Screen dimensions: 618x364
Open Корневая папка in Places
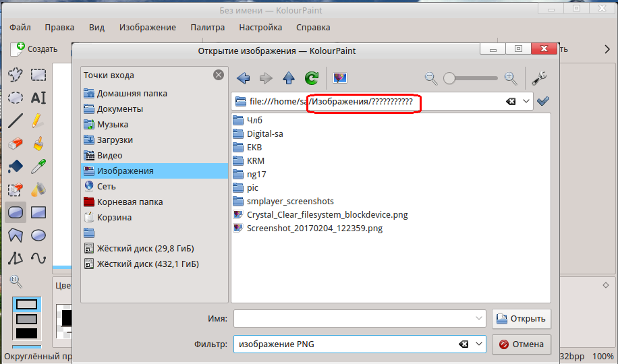click(x=154, y=202)
